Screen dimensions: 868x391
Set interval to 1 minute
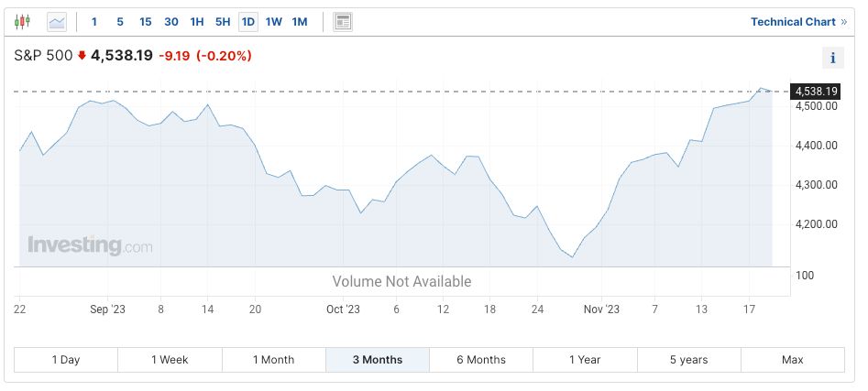point(94,21)
